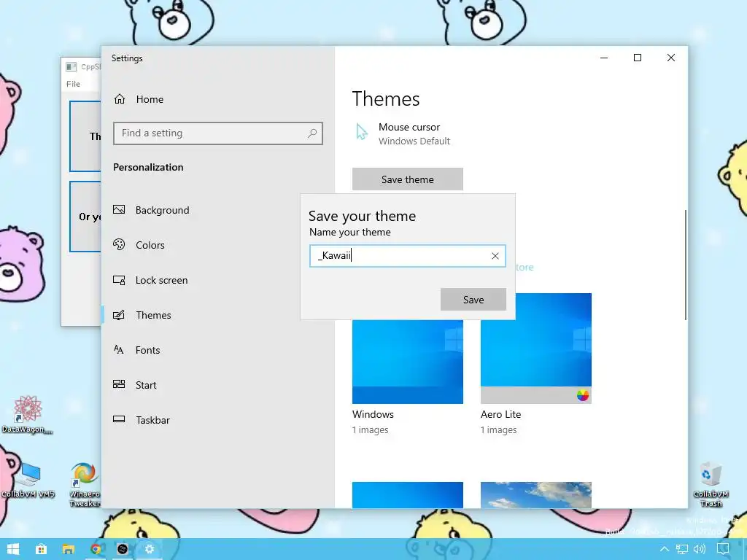This screenshot has height=560, width=747.
Task: Click the Start tiles icon in sidebar
Action: (119, 384)
